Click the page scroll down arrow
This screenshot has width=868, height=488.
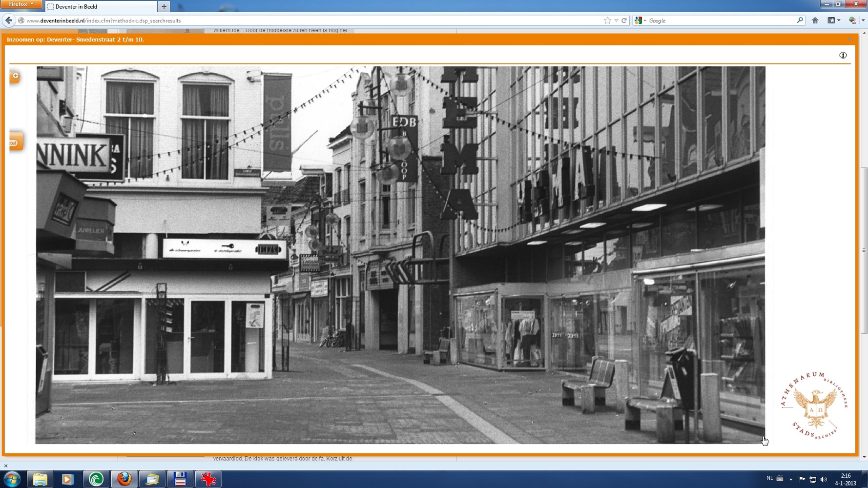pos(864,457)
